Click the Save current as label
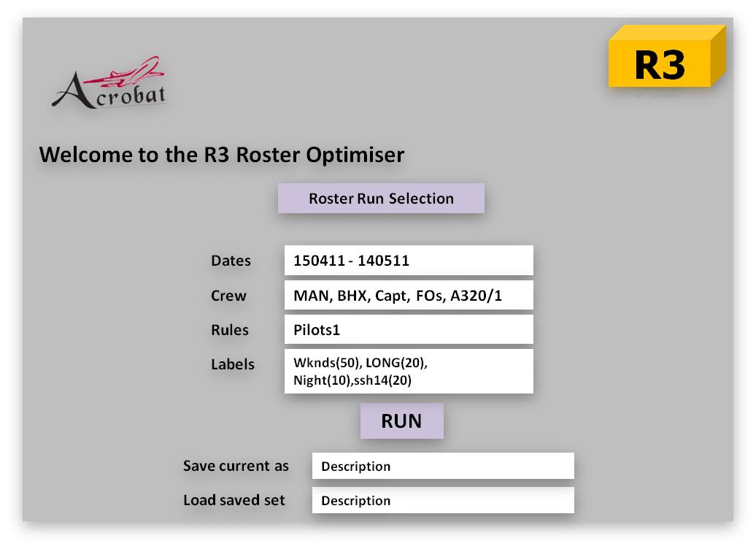Image resolution: width=756 pixels, height=549 pixels. tap(236, 466)
